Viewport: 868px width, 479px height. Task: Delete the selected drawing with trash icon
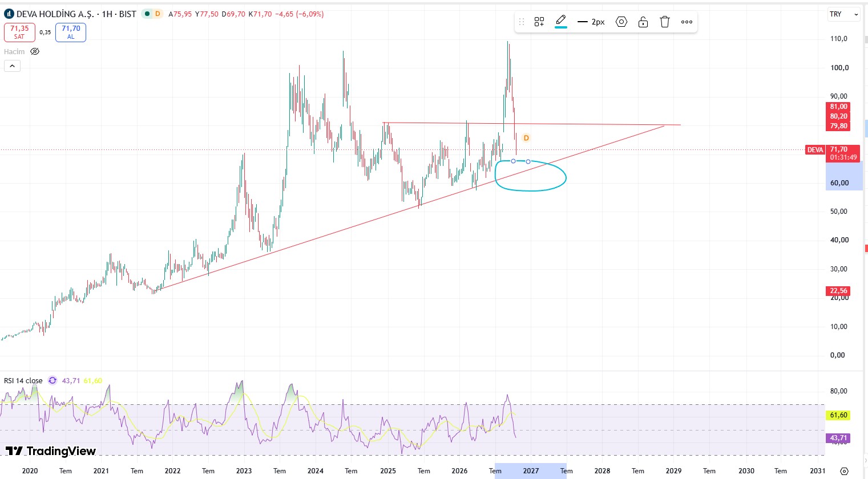click(x=665, y=22)
